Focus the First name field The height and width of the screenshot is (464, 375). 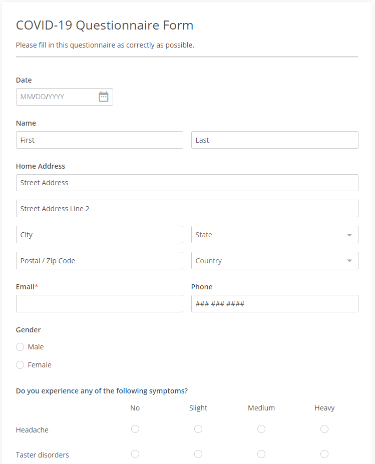pyautogui.click(x=99, y=140)
